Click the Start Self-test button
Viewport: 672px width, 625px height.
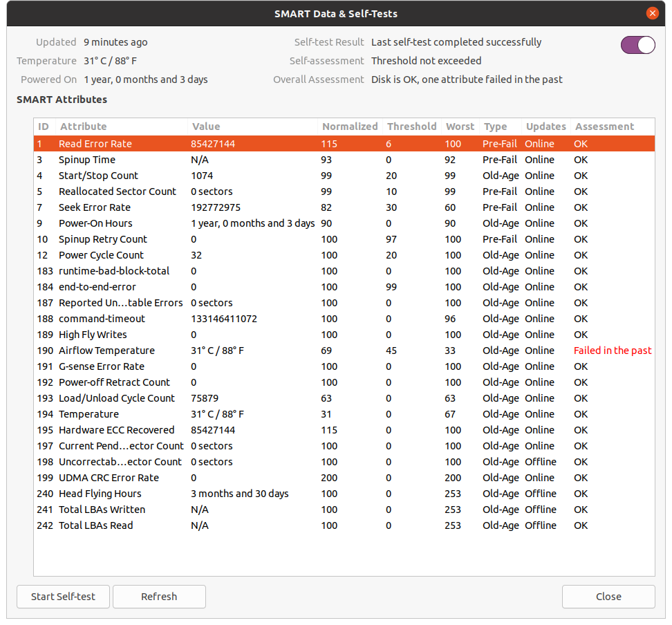(x=63, y=596)
